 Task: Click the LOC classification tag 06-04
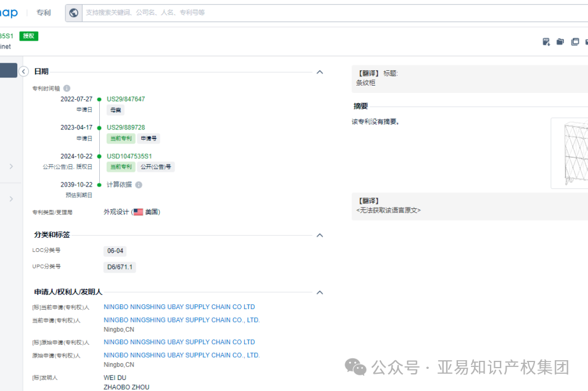pos(115,251)
